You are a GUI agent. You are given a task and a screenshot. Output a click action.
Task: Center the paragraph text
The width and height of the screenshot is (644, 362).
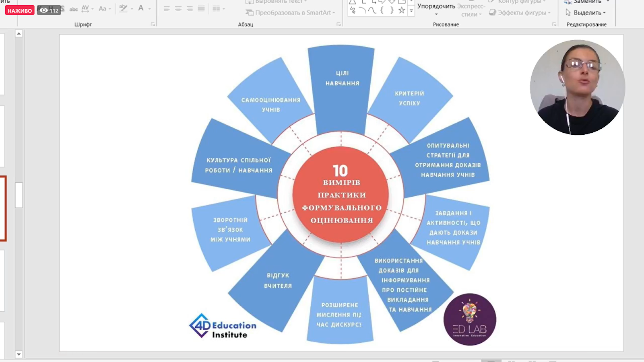pos(178,8)
